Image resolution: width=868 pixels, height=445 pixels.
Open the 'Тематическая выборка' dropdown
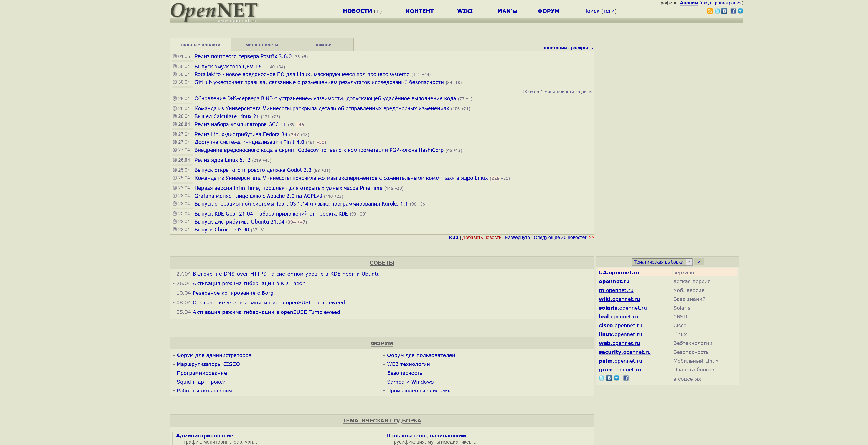click(662, 262)
